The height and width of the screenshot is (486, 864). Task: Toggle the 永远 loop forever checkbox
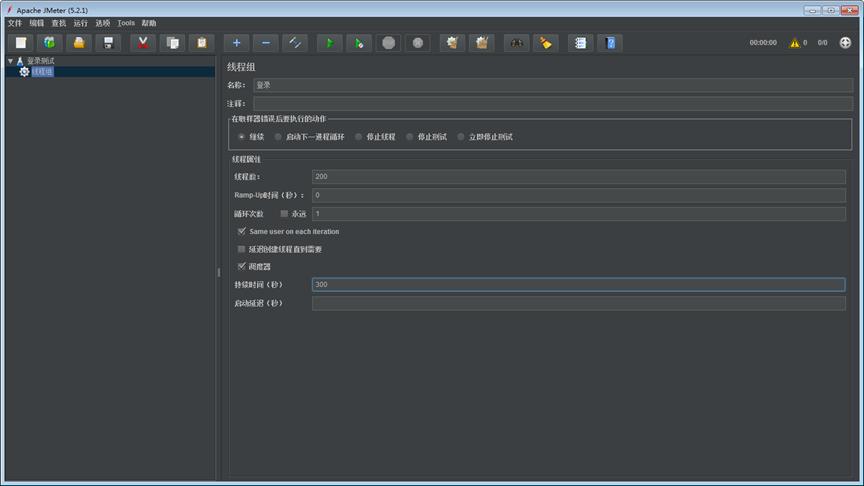pos(284,213)
